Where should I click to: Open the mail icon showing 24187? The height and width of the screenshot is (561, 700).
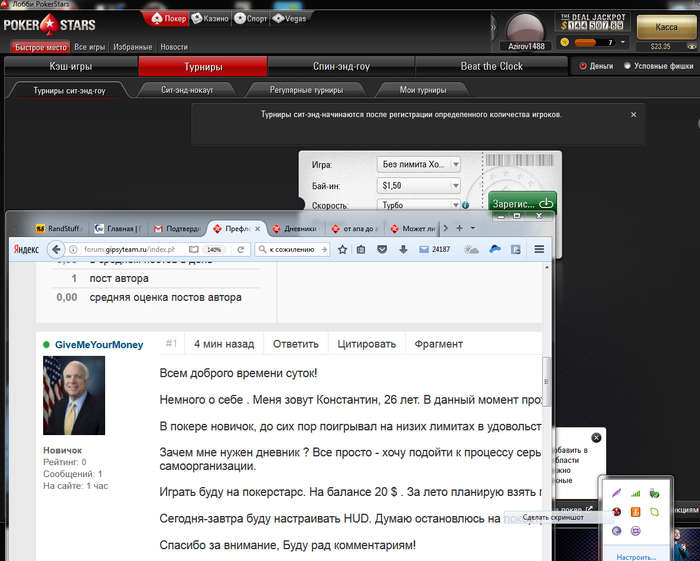[x=434, y=249]
